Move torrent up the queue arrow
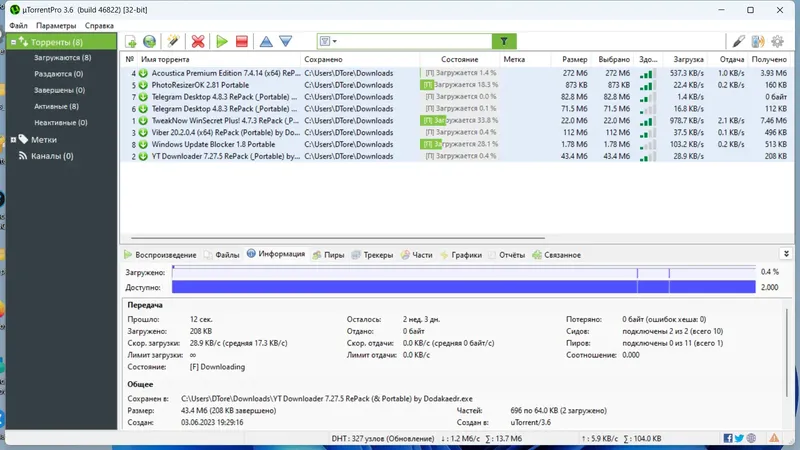The image size is (800, 450). tap(266, 41)
